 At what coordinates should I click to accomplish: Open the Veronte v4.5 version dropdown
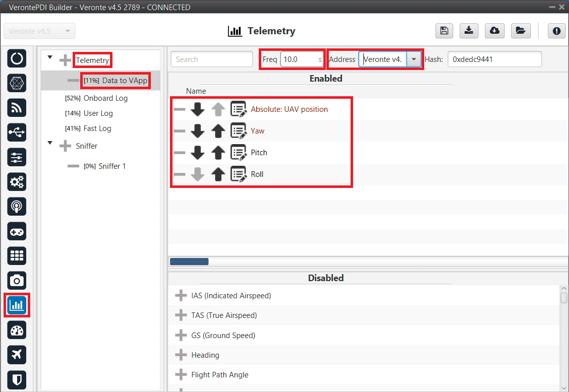tap(39, 31)
